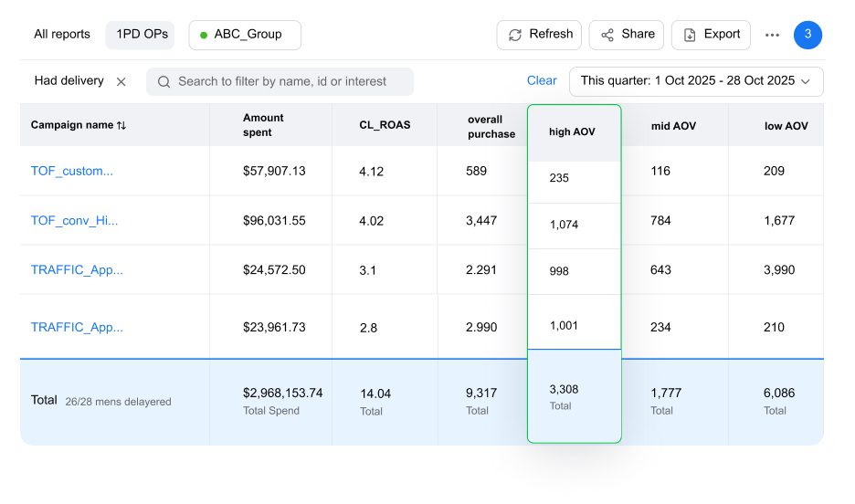Image resolution: width=855 pixels, height=504 pixels.
Task: Click the magnifier icon in search field
Action: (164, 81)
